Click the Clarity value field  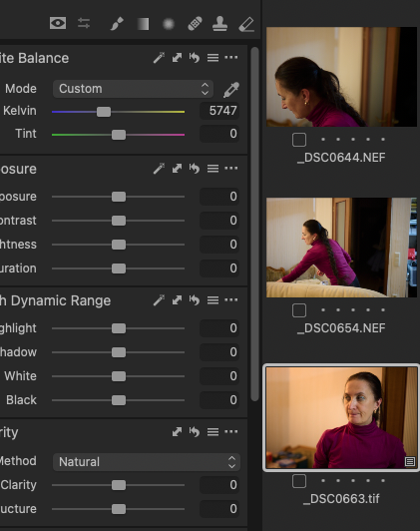pyautogui.click(x=219, y=485)
